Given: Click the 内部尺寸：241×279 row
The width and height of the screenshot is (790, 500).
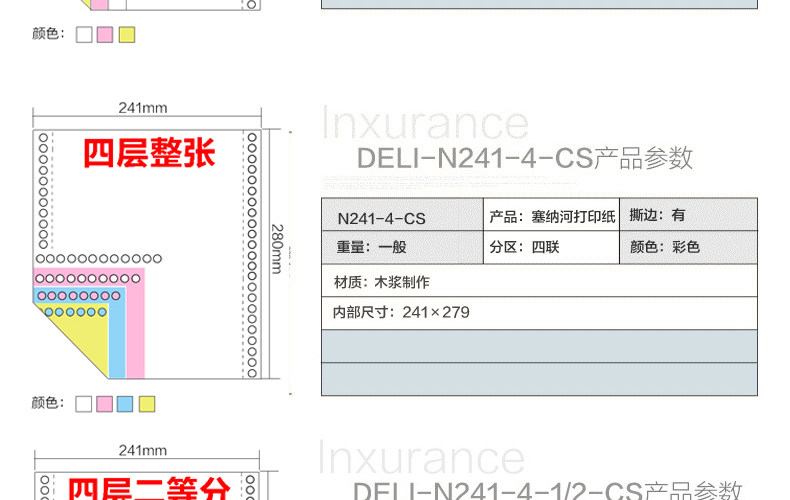Looking at the screenshot, I should click(540, 313).
